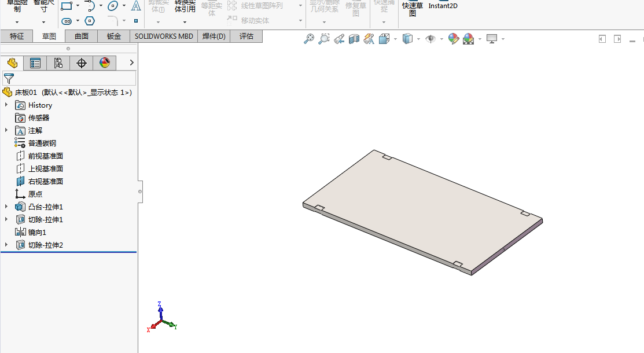Open rectangle tool type dropdown
The image size is (644, 353).
point(78,6)
